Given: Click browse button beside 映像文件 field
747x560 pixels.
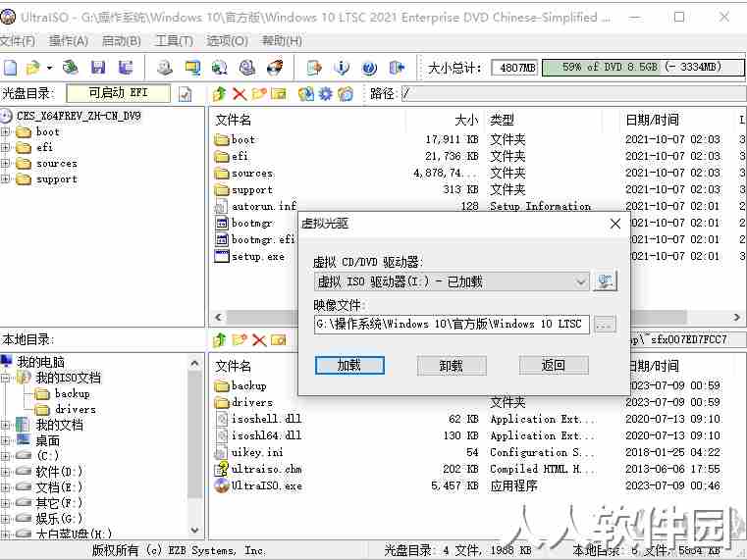Looking at the screenshot, I should coord(605,325).
